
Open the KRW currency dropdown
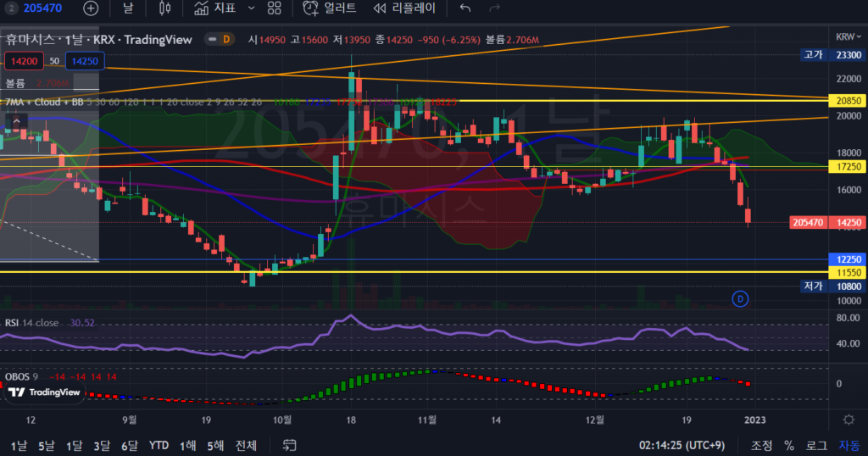pos(845,37)
